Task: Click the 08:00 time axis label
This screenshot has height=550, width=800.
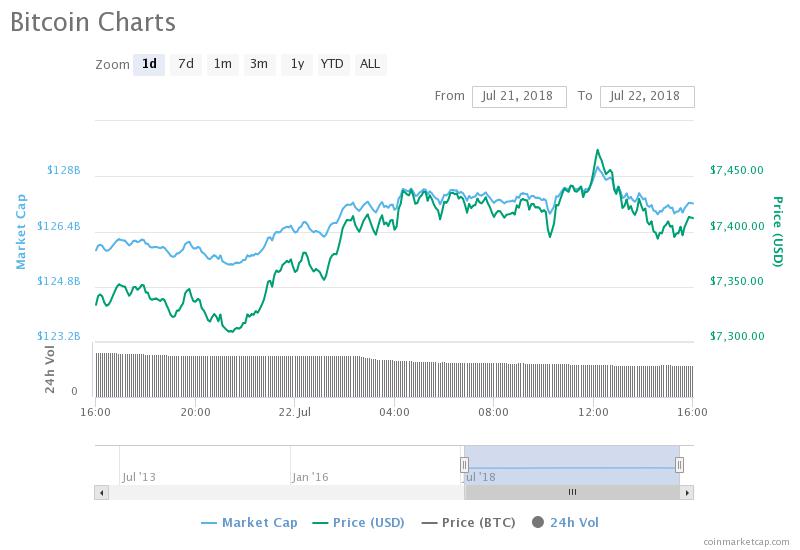Action: (x=493, y=412)
